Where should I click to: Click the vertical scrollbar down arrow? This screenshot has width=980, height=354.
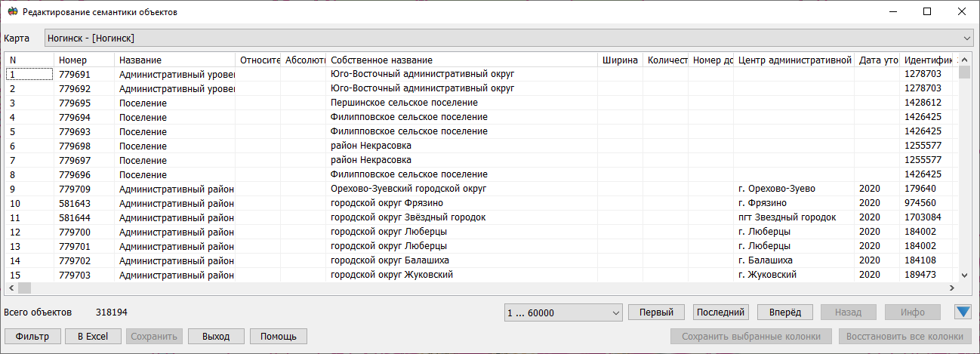(965, 275)
